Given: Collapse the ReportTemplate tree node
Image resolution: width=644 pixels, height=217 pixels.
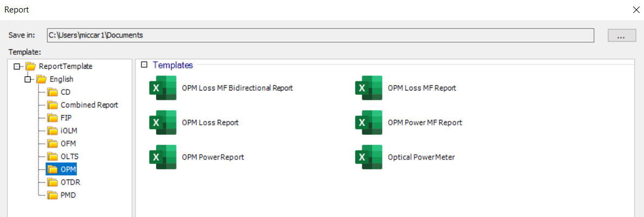Looking at the screenshot, I should coord(17,66).
